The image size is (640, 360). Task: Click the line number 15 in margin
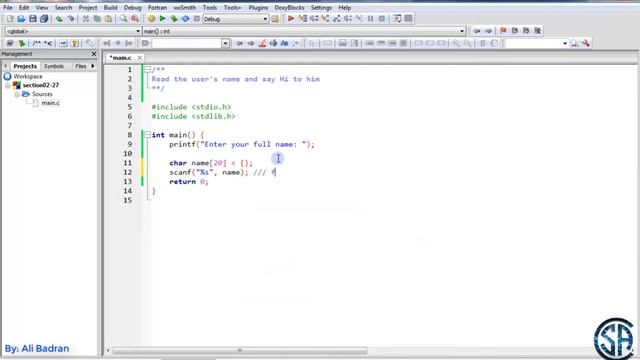click(127, 200)
